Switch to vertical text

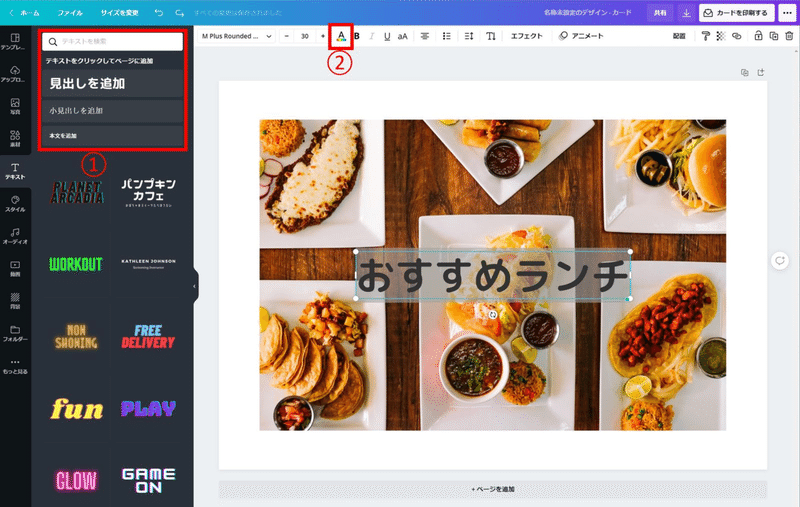(490, 36)
